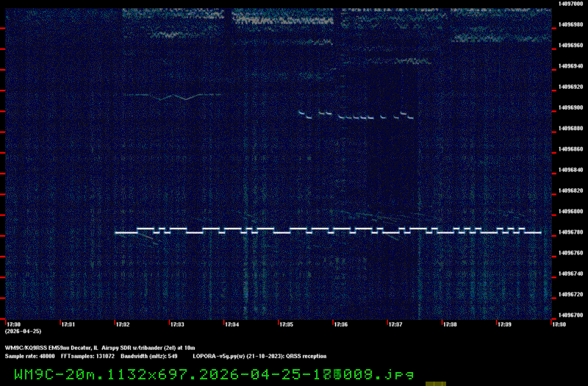
Task: Click the 14096700 frequency label
Action: (x=571, y=315)
